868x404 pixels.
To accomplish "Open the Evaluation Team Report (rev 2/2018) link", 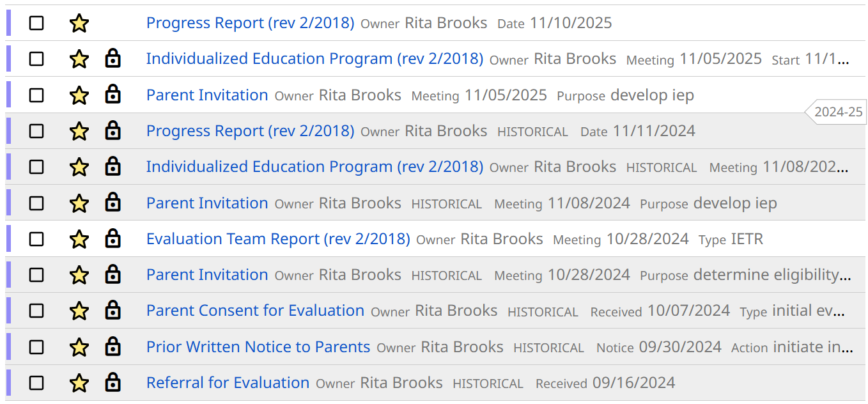I will click(x=278, y=239).
